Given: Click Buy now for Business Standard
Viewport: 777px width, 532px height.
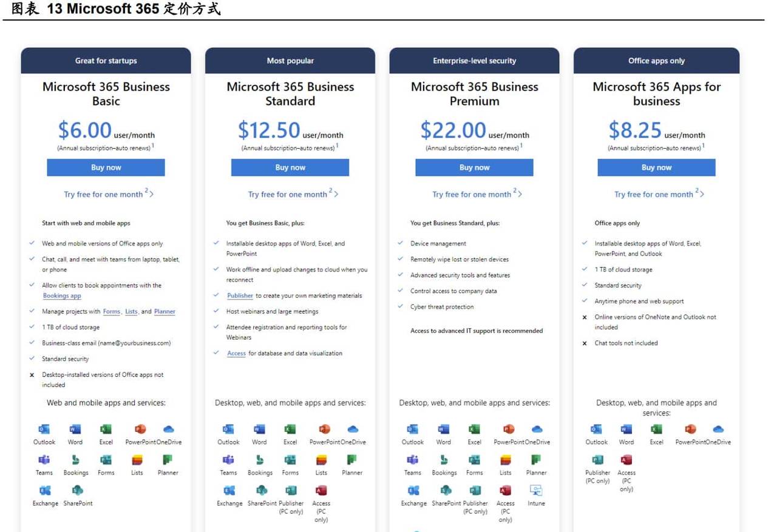Looking at the screenshot, I should click(x=290, y=167).
